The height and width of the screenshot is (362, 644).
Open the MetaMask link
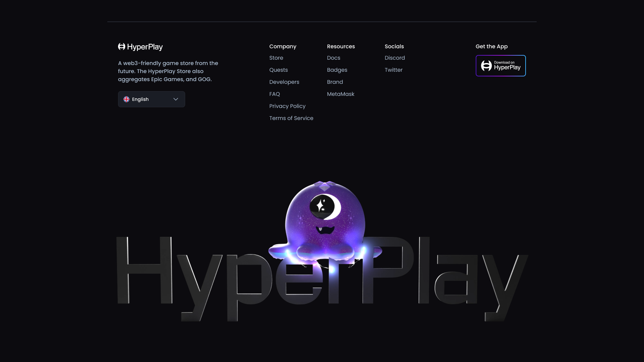[x=340, y=94]
